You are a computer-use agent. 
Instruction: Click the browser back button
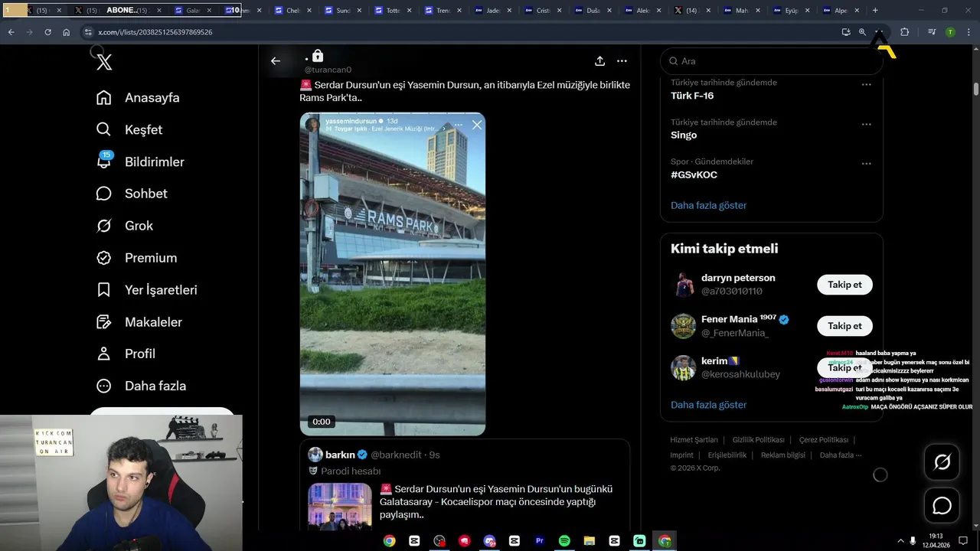tap(11, 32)
